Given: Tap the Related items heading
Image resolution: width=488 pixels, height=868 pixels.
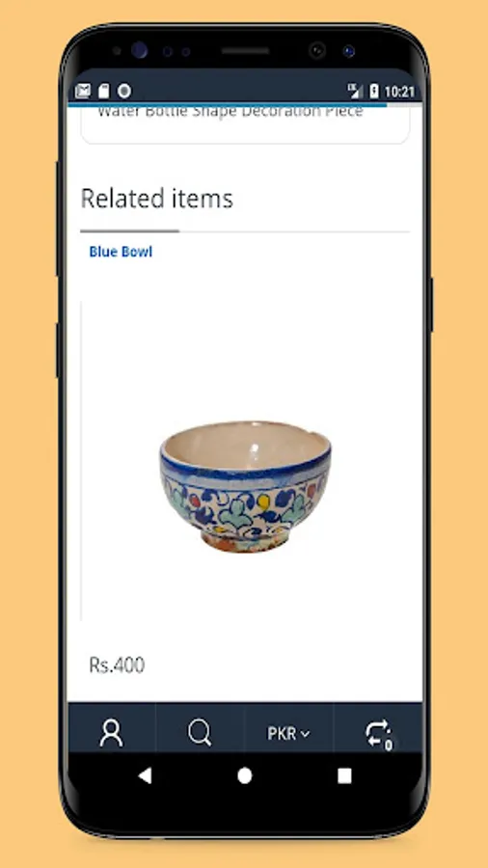Looking at the screenshot, I should 156,198.
